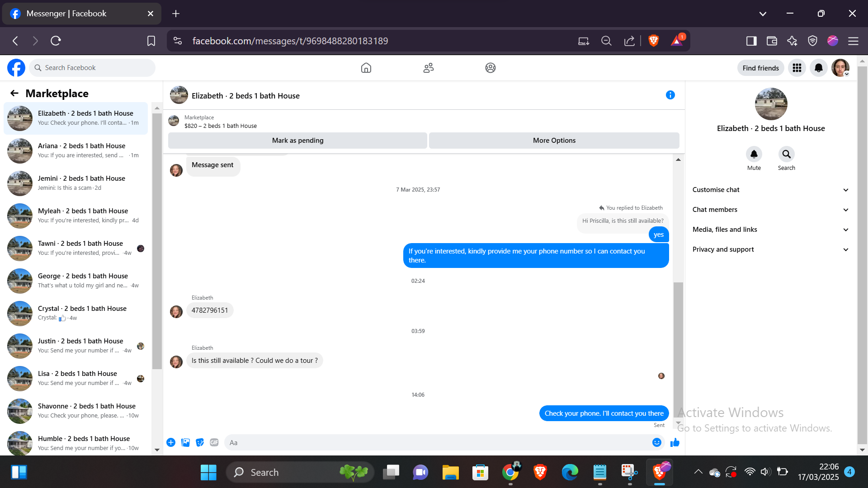This screenshot has width=868, height=488.
Task: Click the chat list scrollbar down arrow
Action: point(157,450)
